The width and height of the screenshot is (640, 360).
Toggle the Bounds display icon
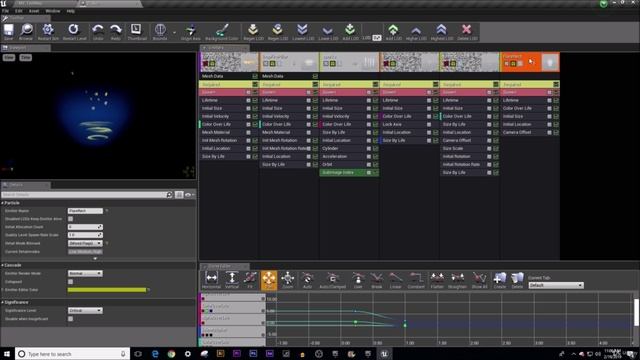[x=160, y=31]
